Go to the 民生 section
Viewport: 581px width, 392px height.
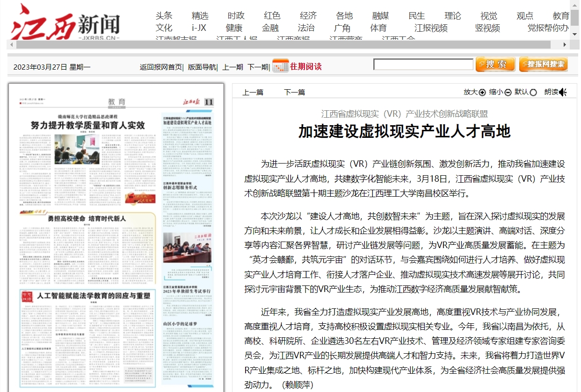[416, 16]
